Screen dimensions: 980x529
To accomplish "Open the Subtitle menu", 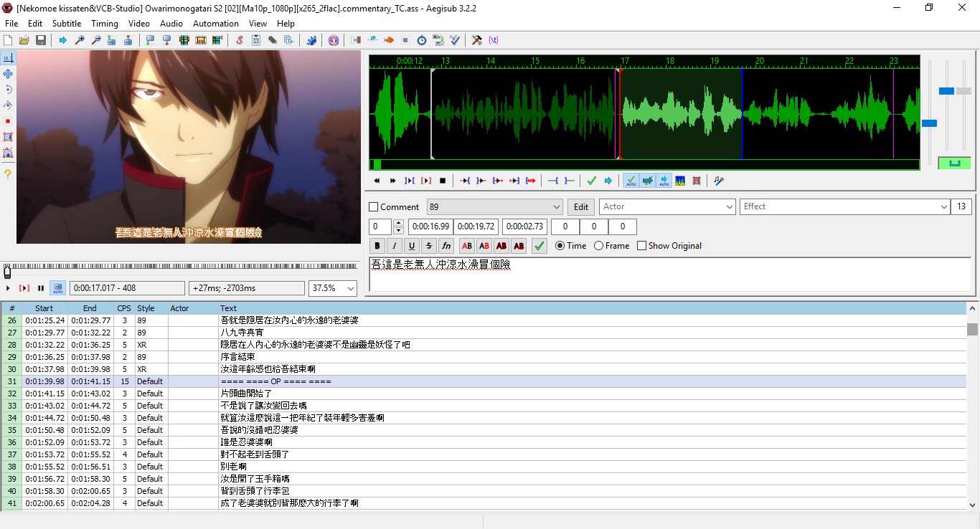I will (x=67, y=24).
